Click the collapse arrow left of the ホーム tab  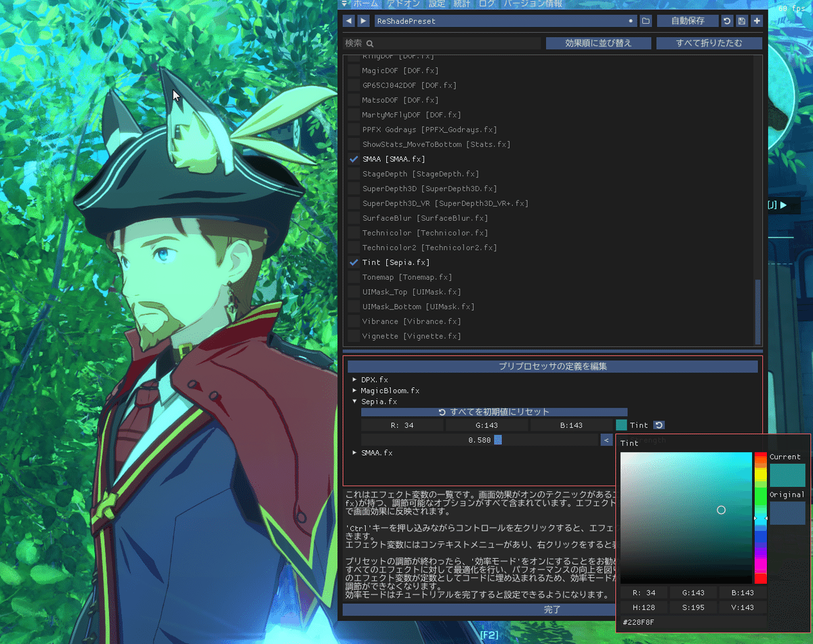pos(345,4)
